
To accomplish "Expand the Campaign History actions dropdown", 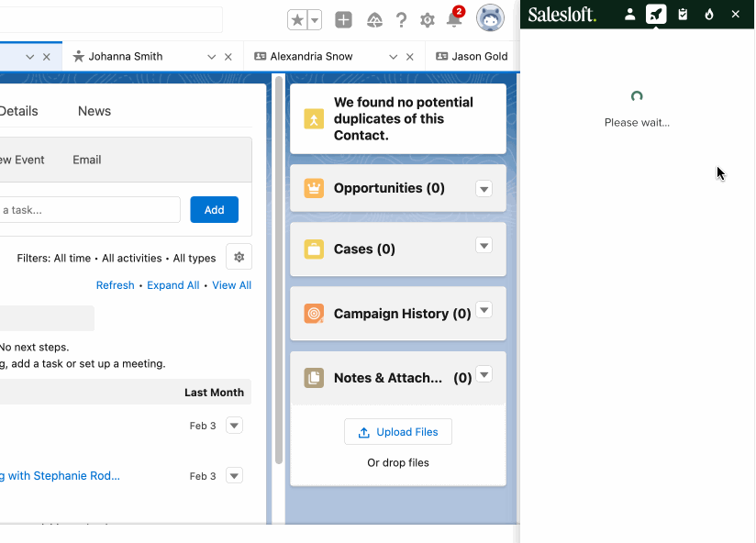I will tap(484, 310).
